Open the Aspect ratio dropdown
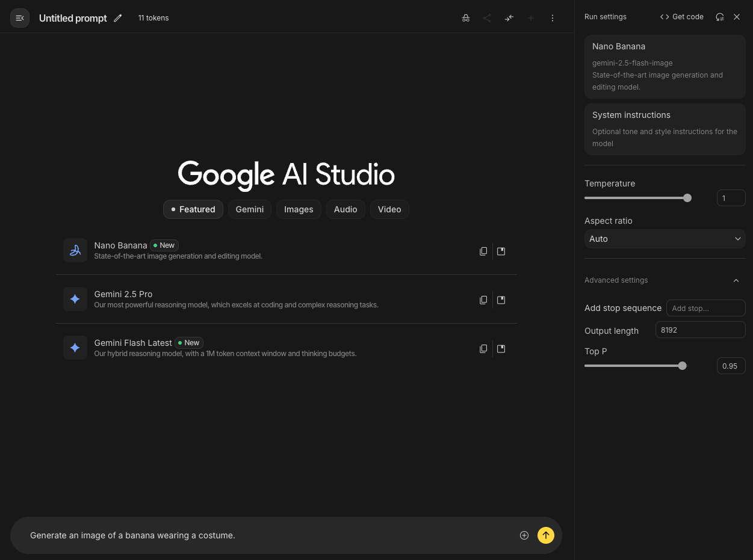Viewport: 753px width, 560px height. (665, 239)
